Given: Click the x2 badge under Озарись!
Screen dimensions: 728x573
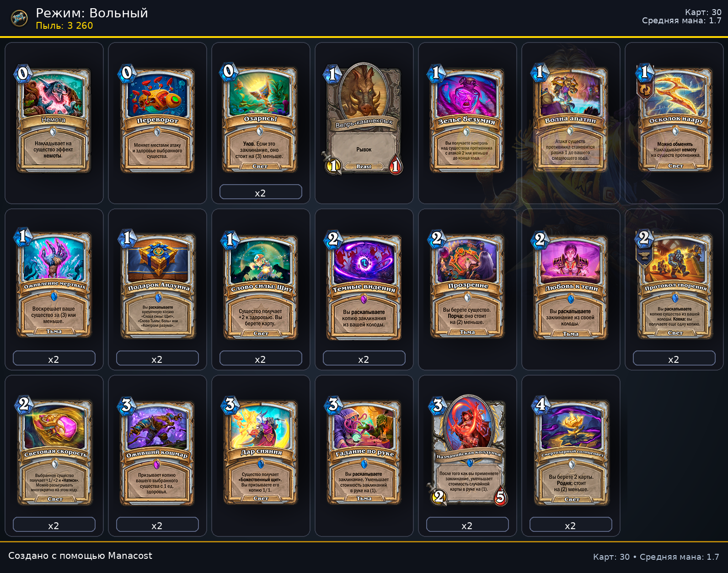Looking at the screenshot, I should point(261,192).
